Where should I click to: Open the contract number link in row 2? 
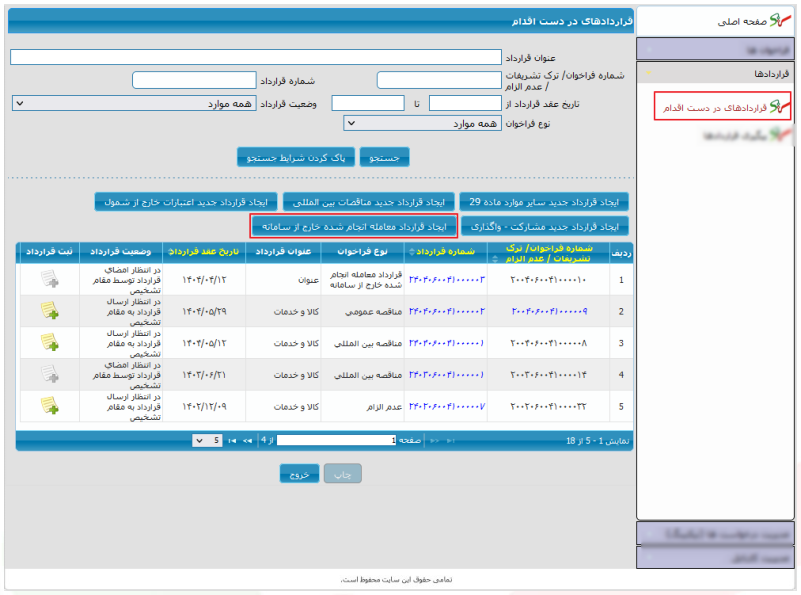[447, 311]
